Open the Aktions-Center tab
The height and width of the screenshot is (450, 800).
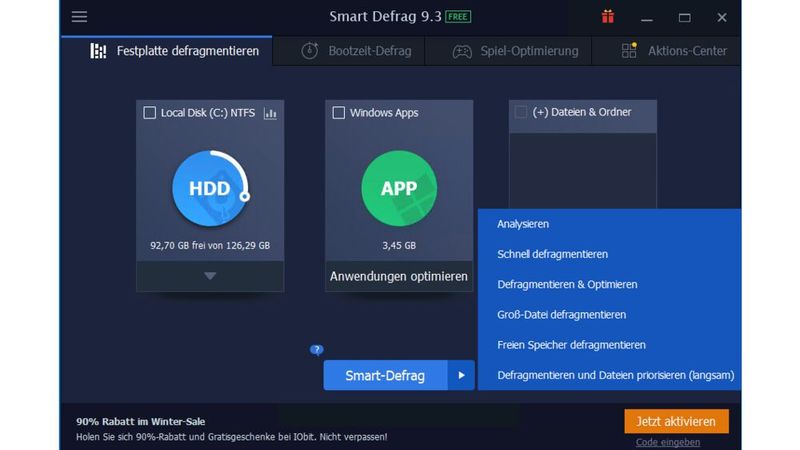tap(666, 51)
